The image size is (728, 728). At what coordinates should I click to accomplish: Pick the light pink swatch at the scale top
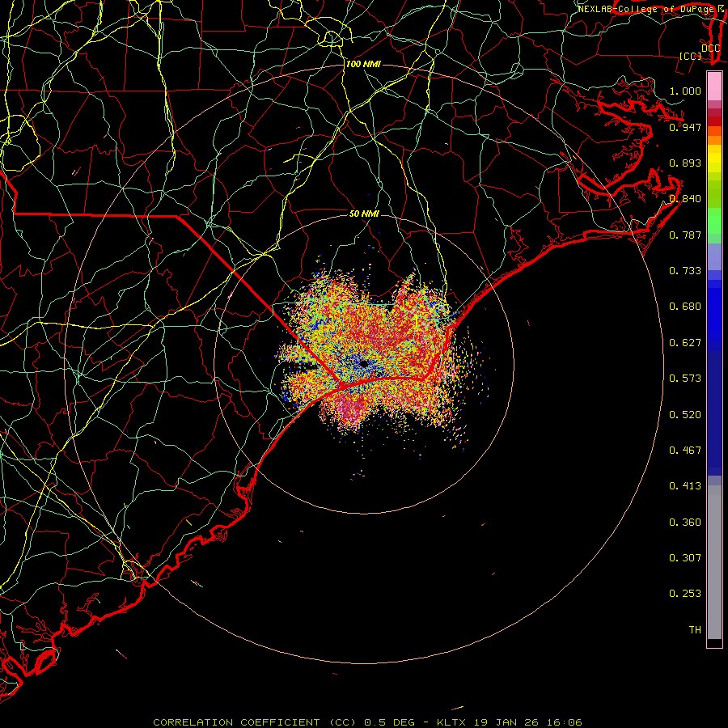coord(714,87)
